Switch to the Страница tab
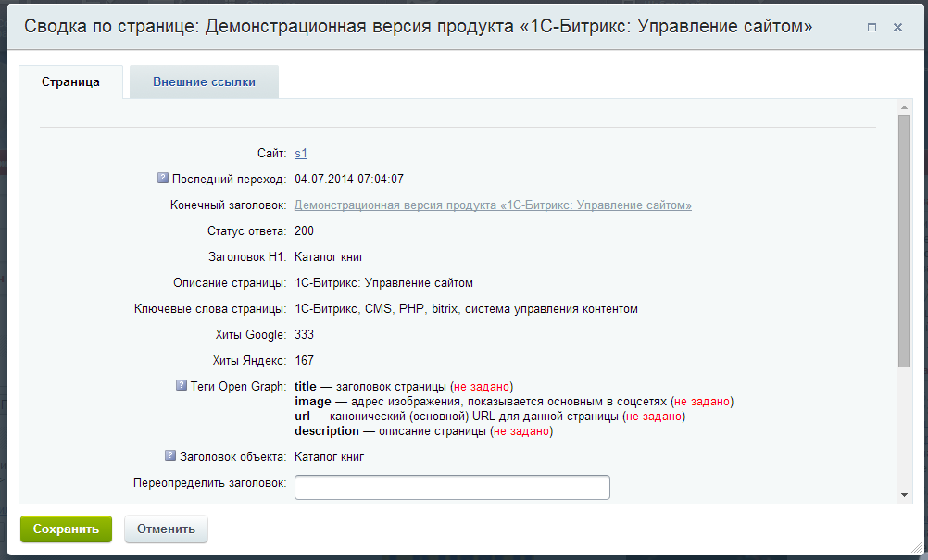 click(70, 82)
